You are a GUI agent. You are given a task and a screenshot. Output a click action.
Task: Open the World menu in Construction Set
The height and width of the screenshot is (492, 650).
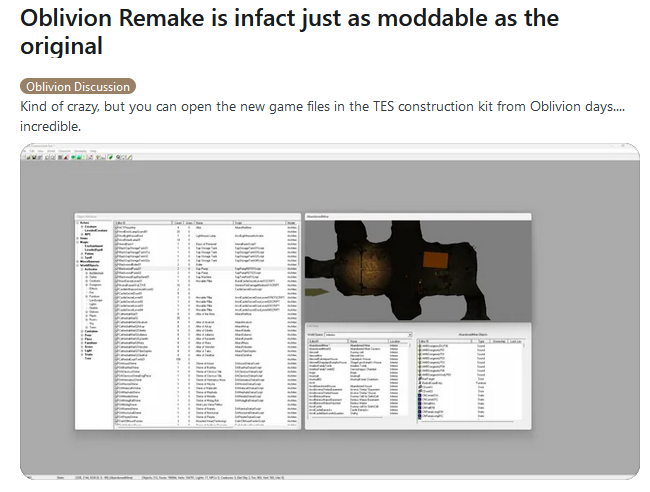coord(51,151)
